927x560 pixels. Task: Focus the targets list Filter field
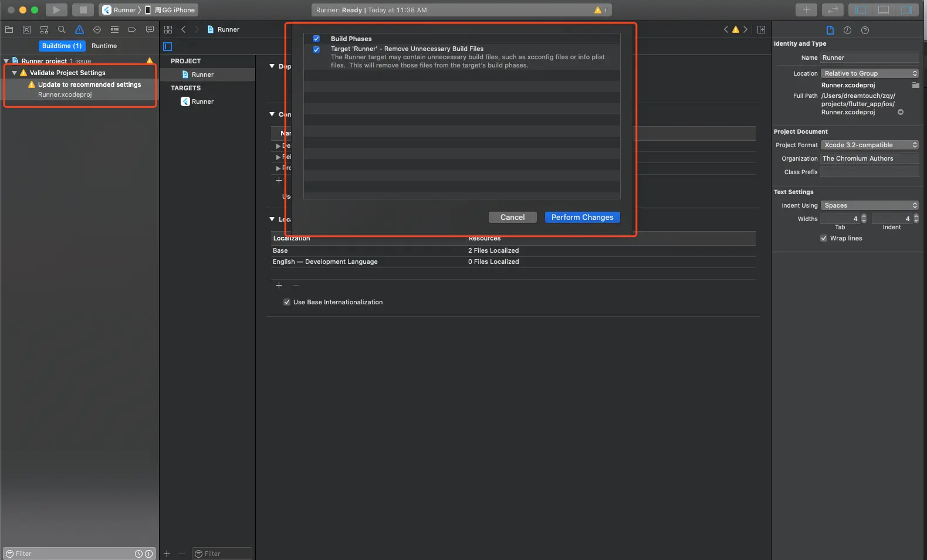(x=222, y=554)
